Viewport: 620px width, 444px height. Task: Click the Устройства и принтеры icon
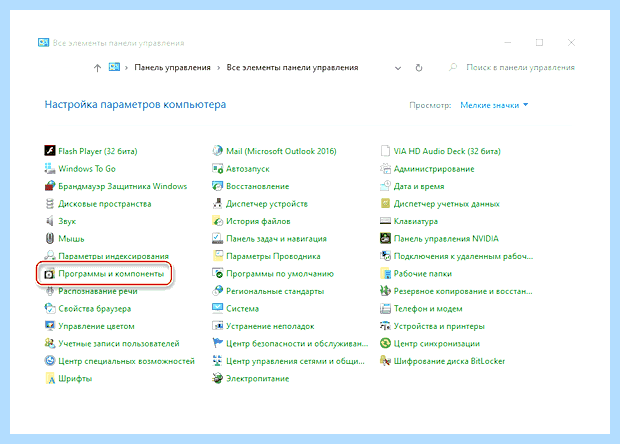385,326
